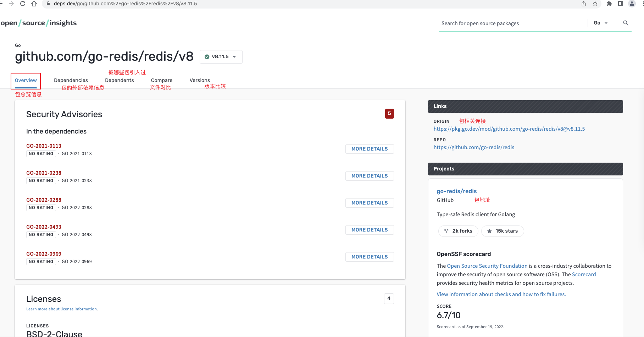The width and height of the screenshot is (644, 337).
Task: Open the go-redis/redis project link
Action: tap(457, 191)
